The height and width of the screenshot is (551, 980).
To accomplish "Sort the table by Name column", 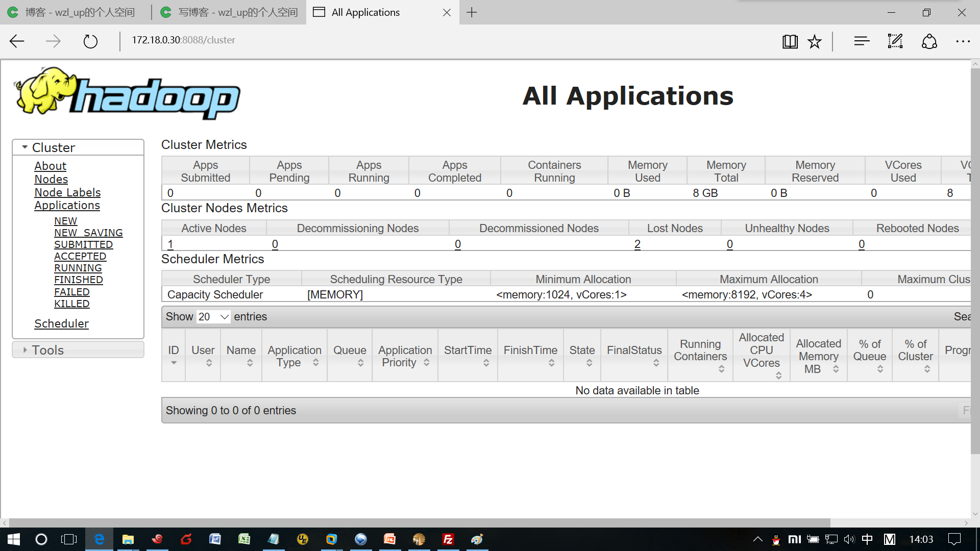I will pos(241,356).
